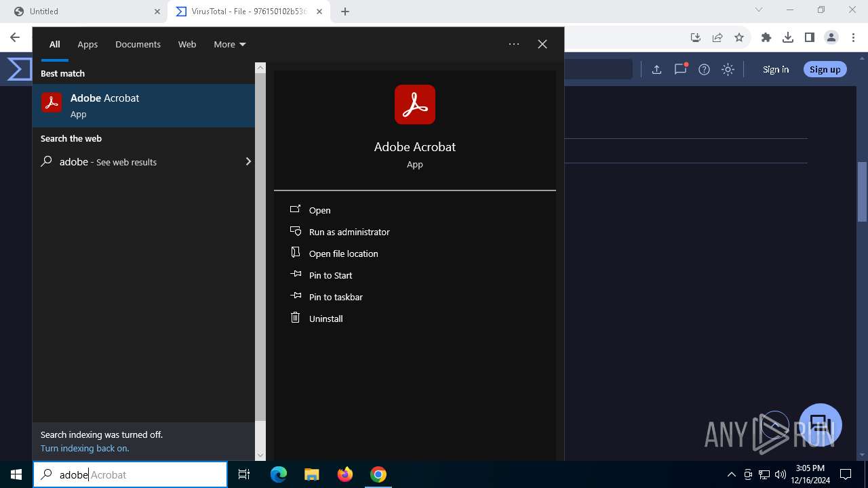
Task: Select the VirusTotal File tab
Action: (x=249, y=12)
